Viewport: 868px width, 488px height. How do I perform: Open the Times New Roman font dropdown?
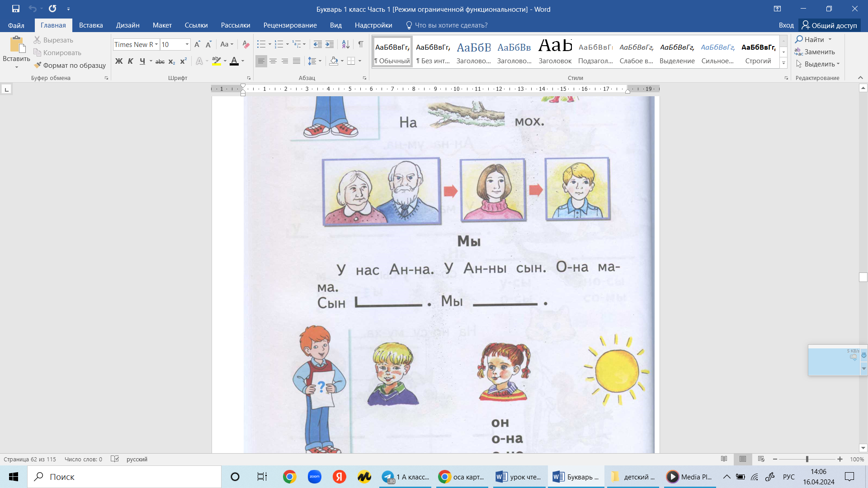156,44
